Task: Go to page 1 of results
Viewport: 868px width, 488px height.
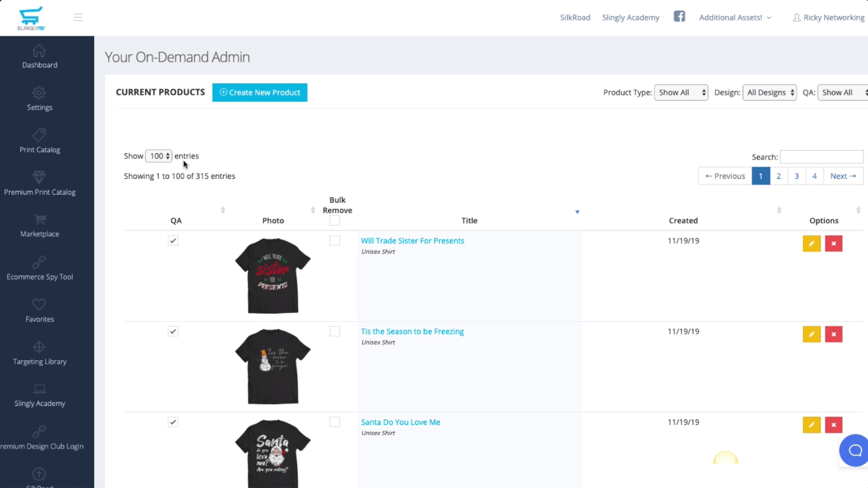Action: coord(761,176)
